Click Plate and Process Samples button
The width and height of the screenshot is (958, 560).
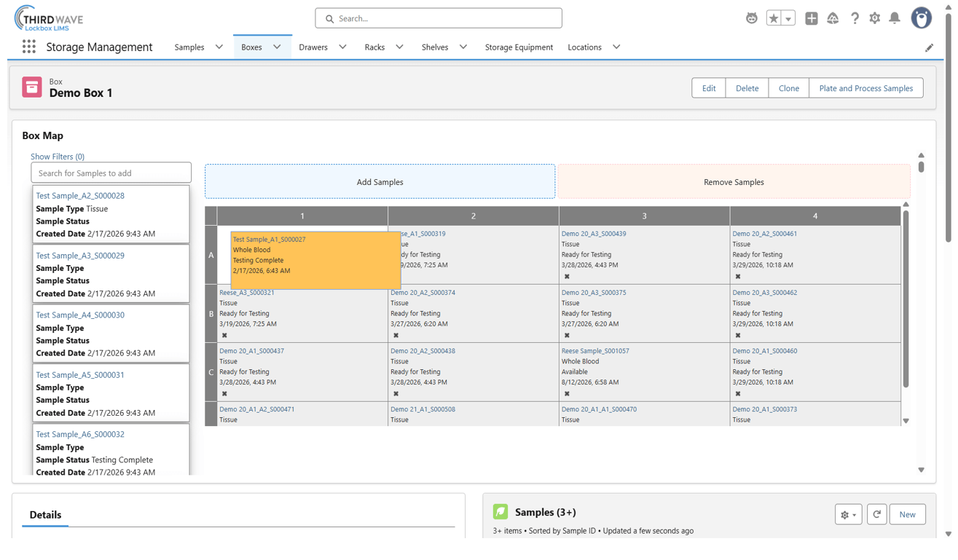coord(865,88)
